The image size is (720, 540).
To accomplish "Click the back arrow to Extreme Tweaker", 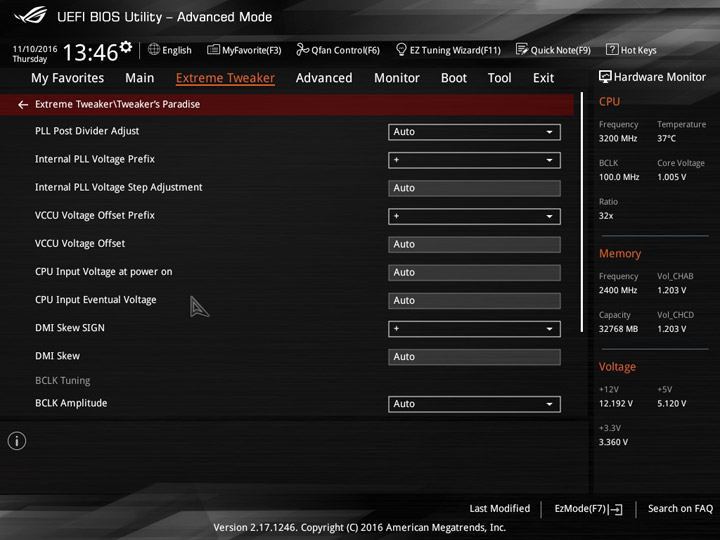I will tap(23, 105).
